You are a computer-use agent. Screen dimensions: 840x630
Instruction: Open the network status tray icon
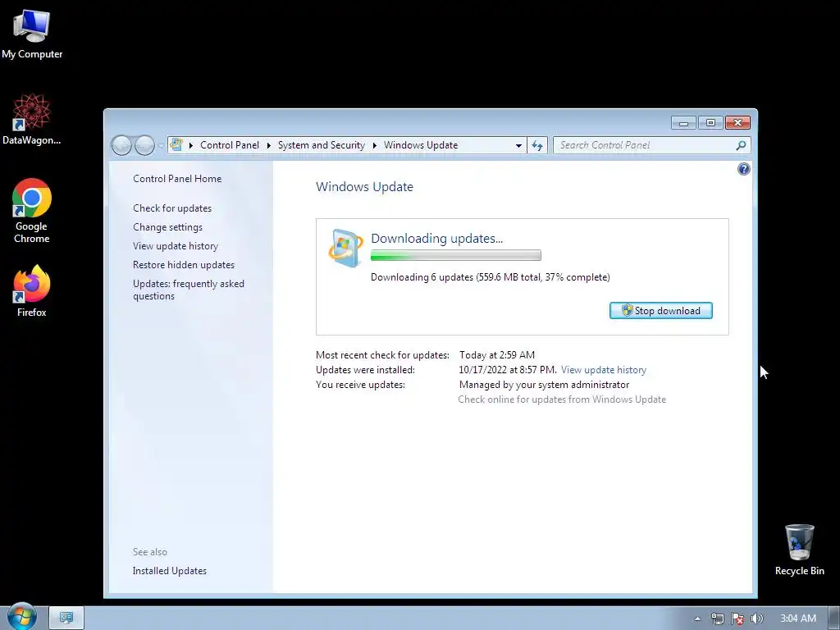(717, 619)
